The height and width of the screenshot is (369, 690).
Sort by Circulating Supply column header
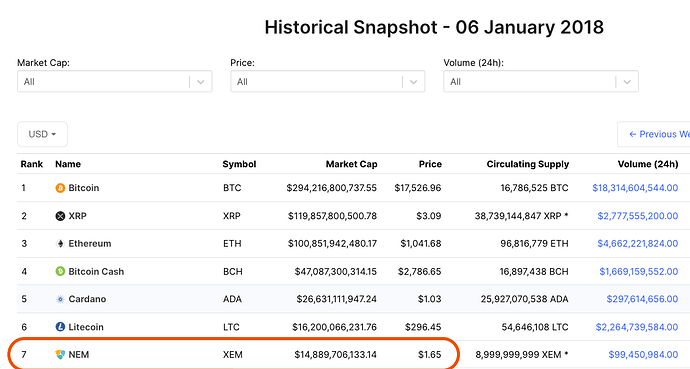(528, 164)
